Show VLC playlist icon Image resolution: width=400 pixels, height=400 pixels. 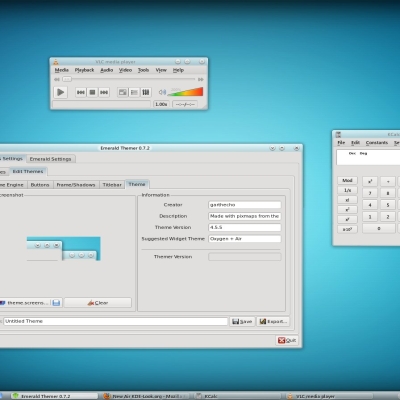click(x=134, y=92)
